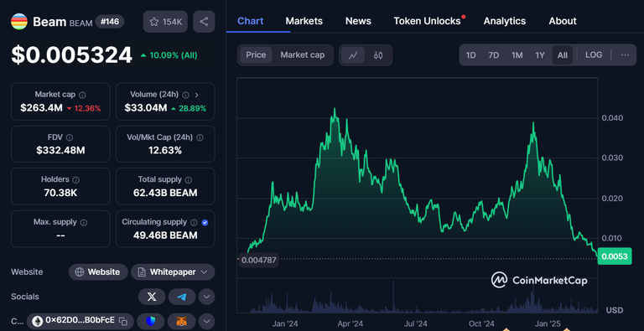Open the chart more options ellipsis
644x331 pixels.
pyautogui.click(x=625, y=55)
